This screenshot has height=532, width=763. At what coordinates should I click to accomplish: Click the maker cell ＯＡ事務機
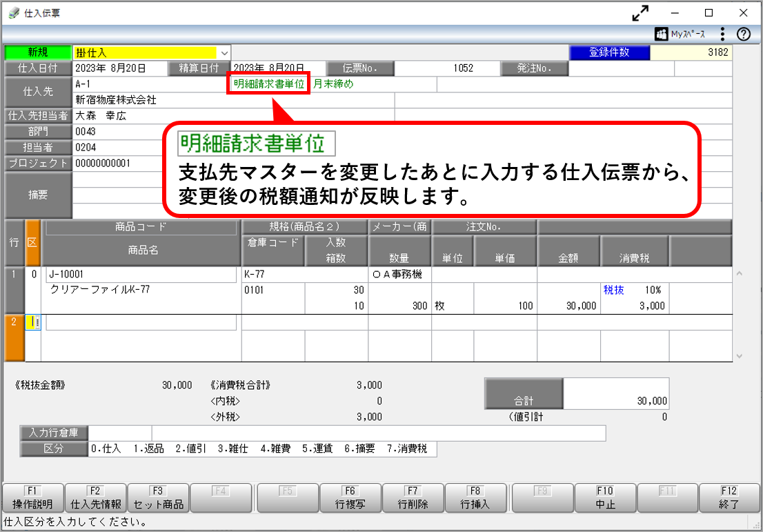399,275
